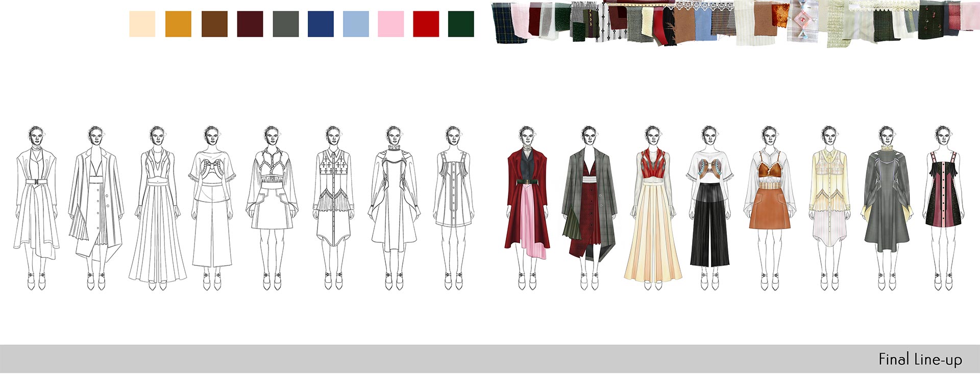This screenshot has height=374, width=980.
Task: Click the line-drawing figure with pleated maxi skirt
Action: 157,208
